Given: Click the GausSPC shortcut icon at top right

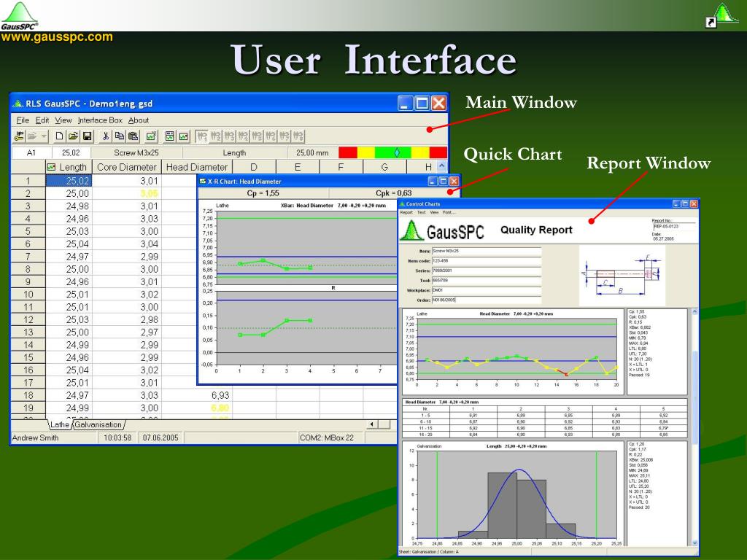Looking at the screenshot, I should click(721, 15).
